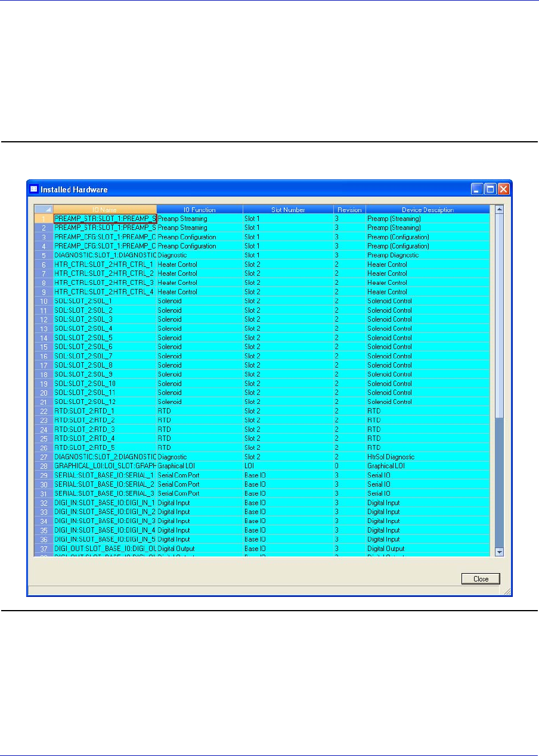Select row header number 10
The width and height of the screenshot is (539, 756).
[x=44, y=301]
